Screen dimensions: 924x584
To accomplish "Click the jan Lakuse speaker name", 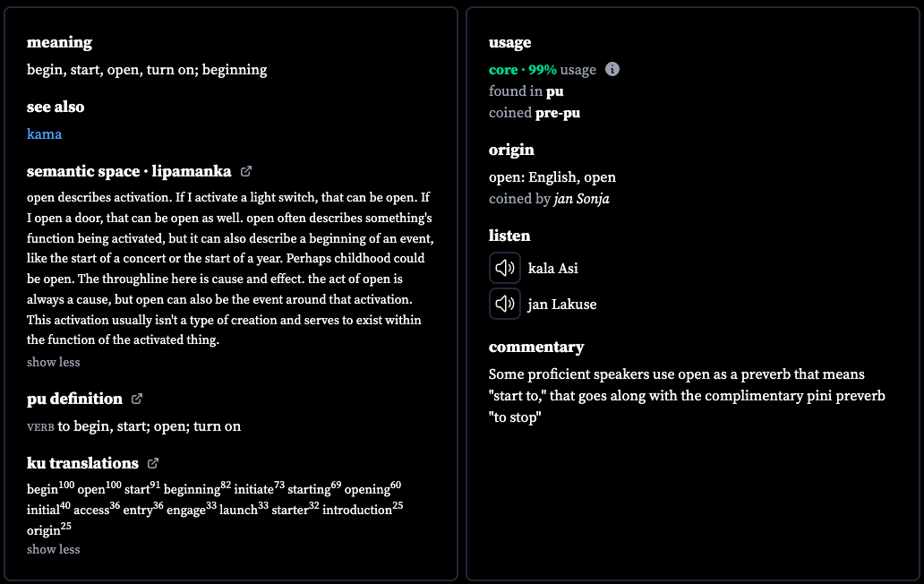I will tap(561, 304).
